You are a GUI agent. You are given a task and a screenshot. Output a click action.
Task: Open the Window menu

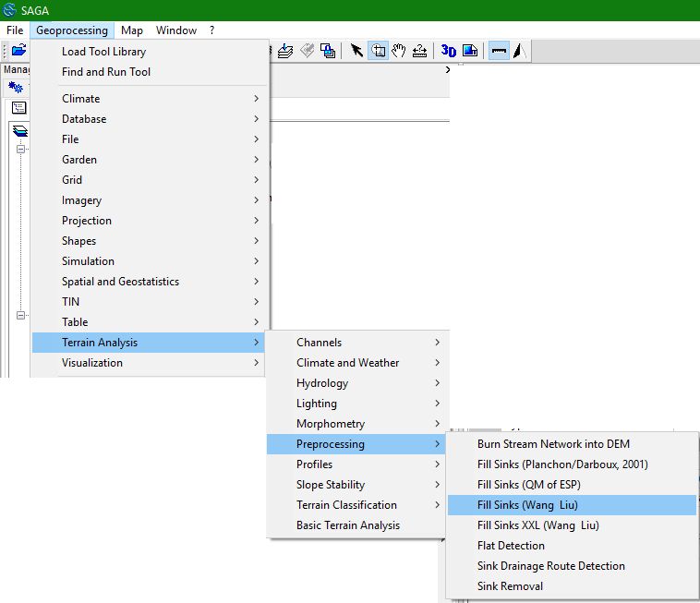176,30
